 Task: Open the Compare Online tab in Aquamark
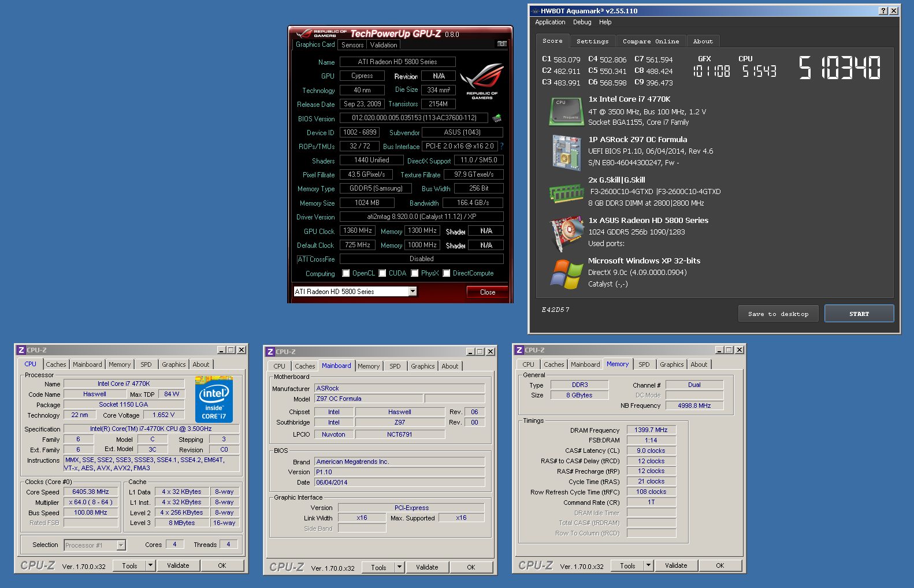pos(651,42)
